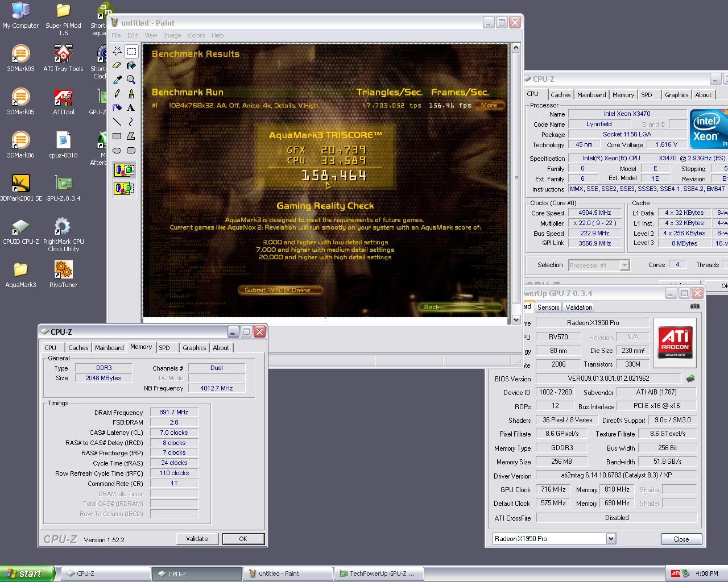Viewport: 728px width, 582px height.
Task: Open the cpuz-8018 file on desktop
Action: 63,145
